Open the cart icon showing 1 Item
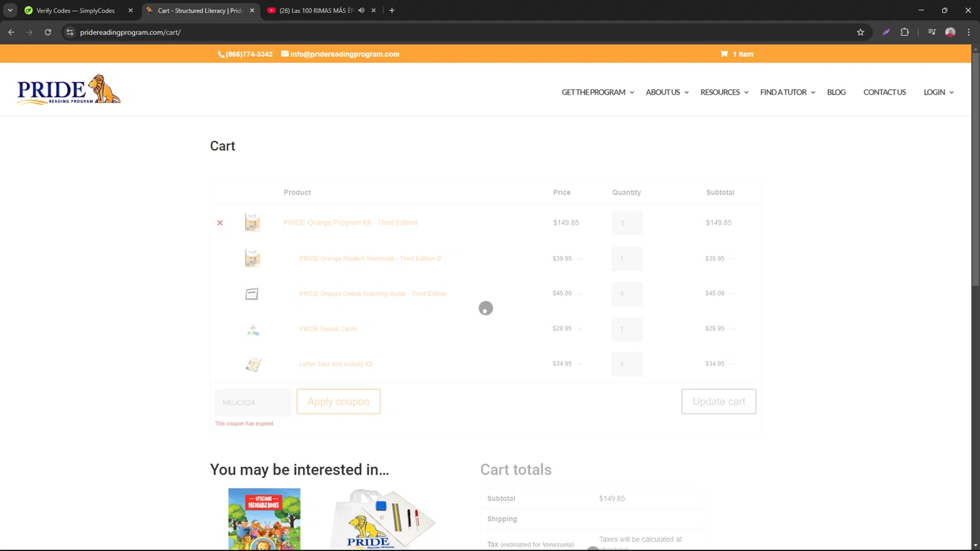This screenshot has height=551, width=980. (737, 54)
